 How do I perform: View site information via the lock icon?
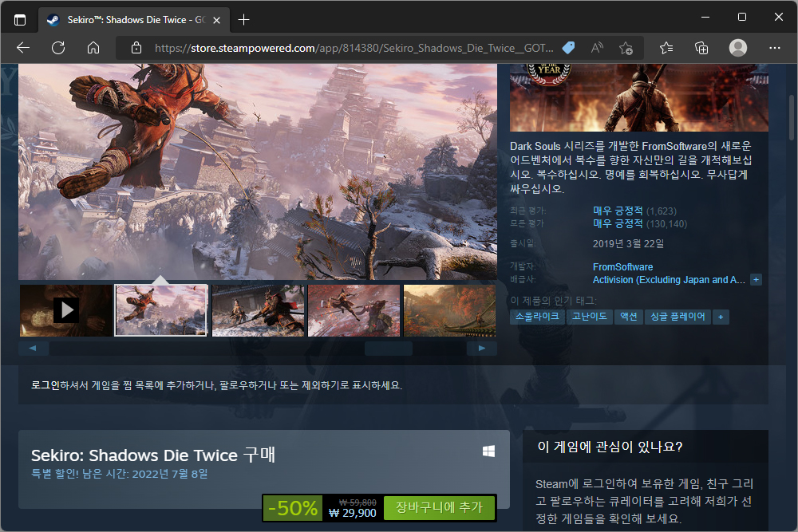(136, 48)
